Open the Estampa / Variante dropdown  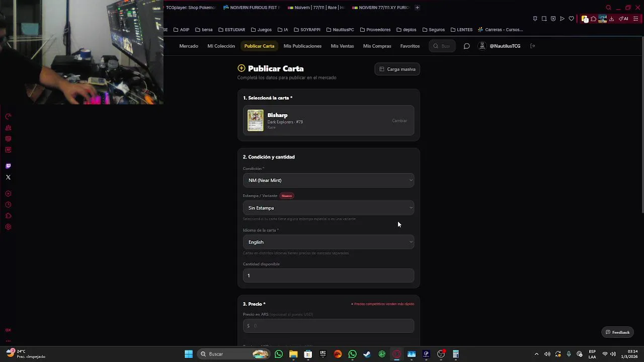pyautogui.click(x=329, y=208)
